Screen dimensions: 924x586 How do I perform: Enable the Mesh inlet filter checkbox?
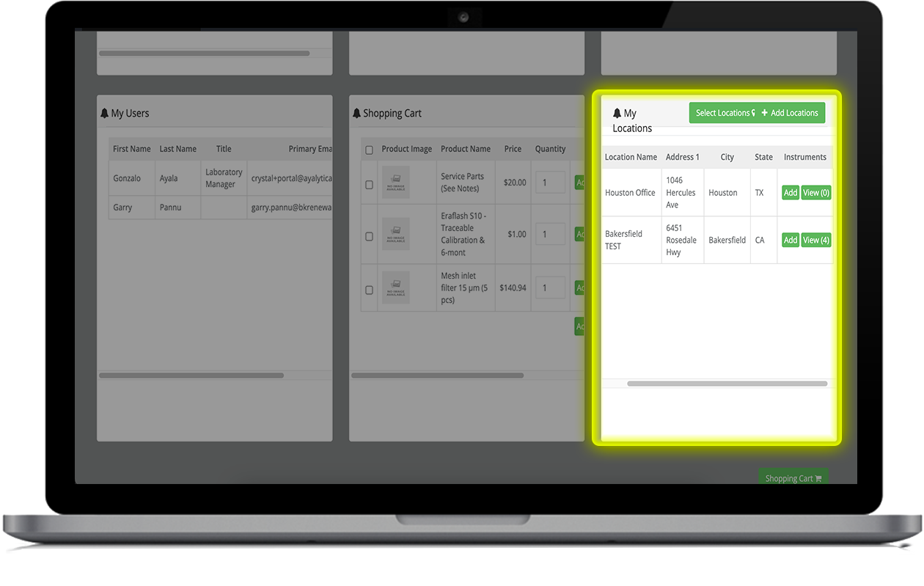click(x=369, y=289)
